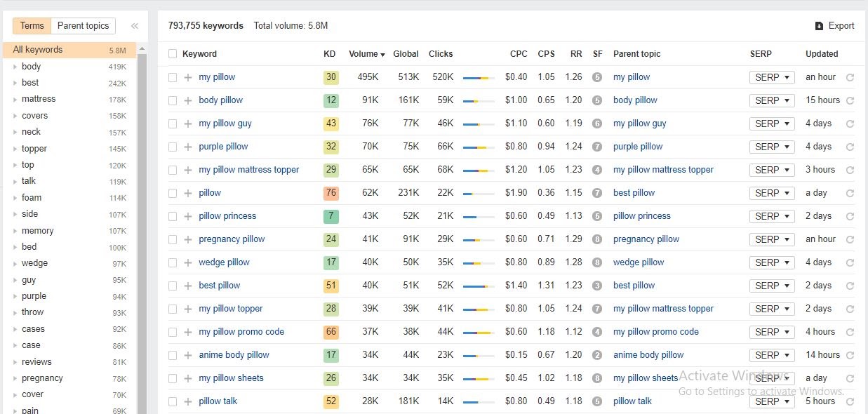Add 'best pillow' with plus icon
868x414 pixels.
point(188,286)
